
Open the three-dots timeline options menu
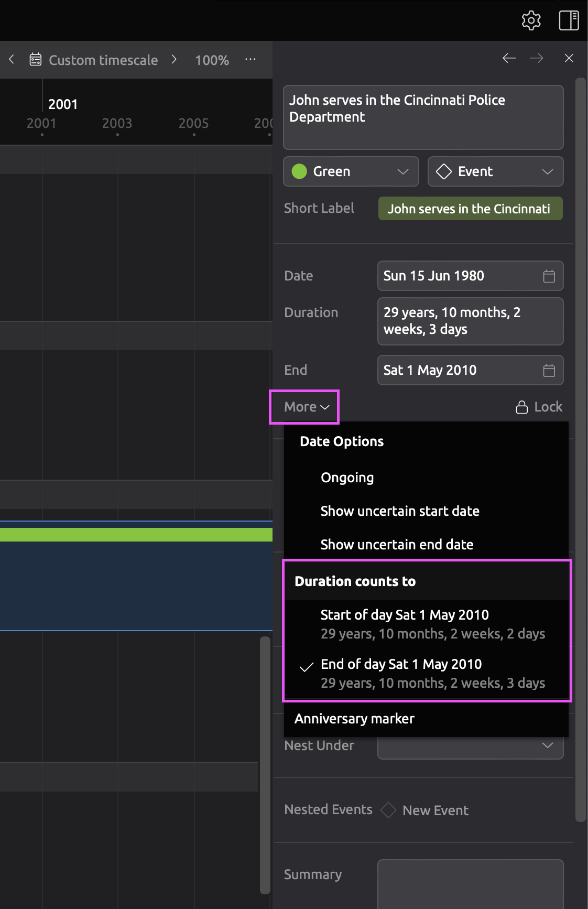tap(251, 59)
